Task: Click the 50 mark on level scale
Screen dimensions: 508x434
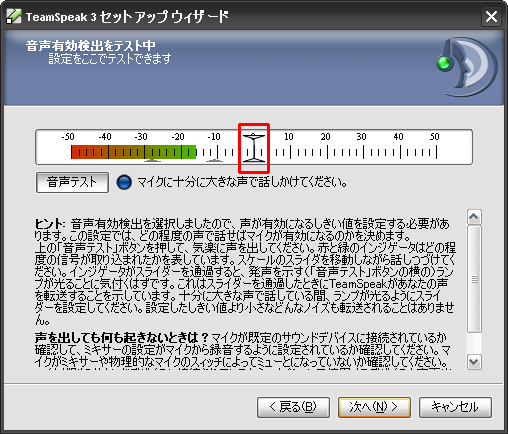Action: (434, 137)
